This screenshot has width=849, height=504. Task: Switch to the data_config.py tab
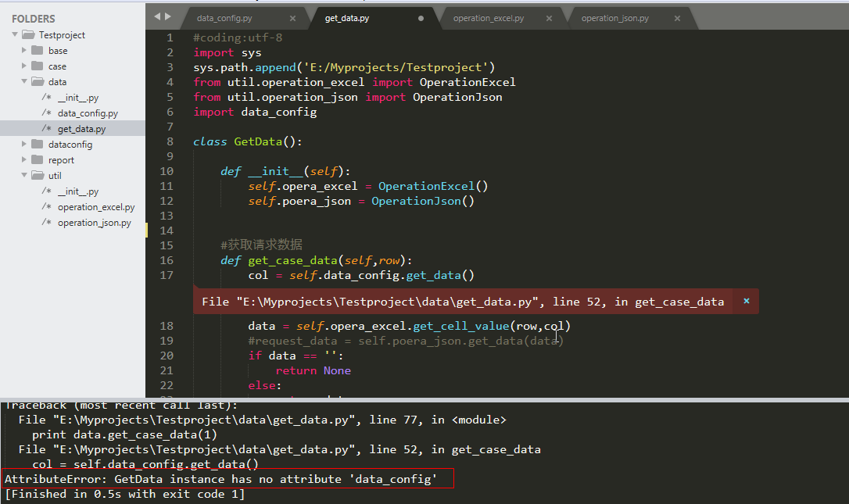click(224, 18)
